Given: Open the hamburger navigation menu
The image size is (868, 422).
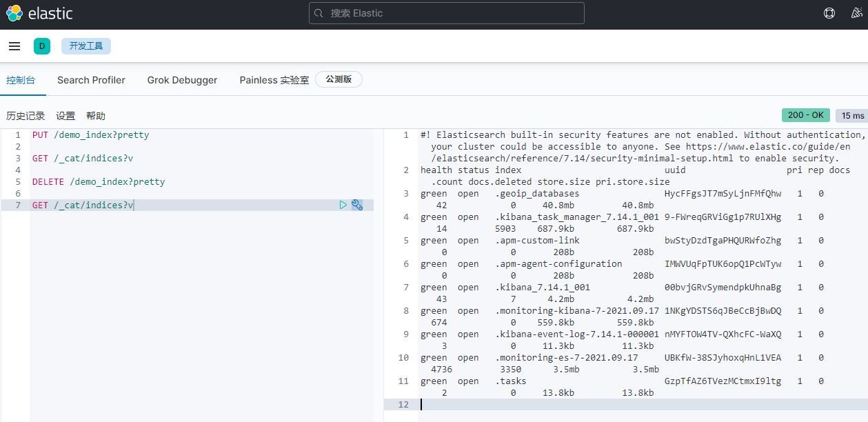Looking at the screenshot, I should coord(14,46).
